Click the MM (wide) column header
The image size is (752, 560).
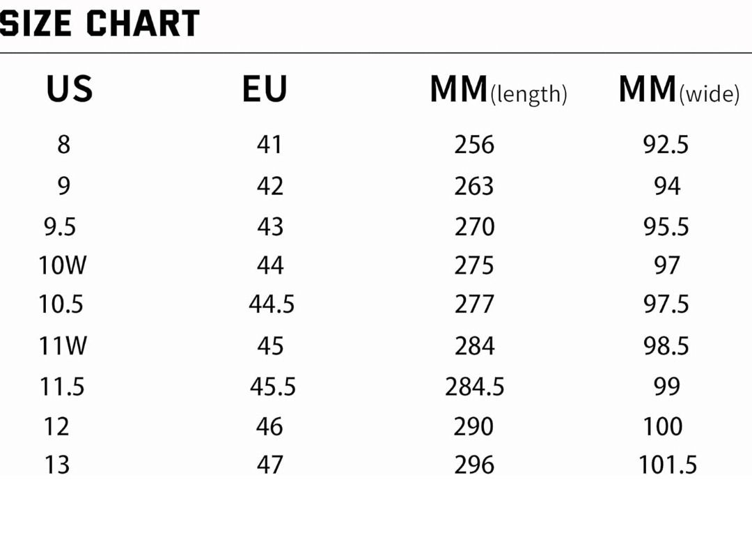678,91
